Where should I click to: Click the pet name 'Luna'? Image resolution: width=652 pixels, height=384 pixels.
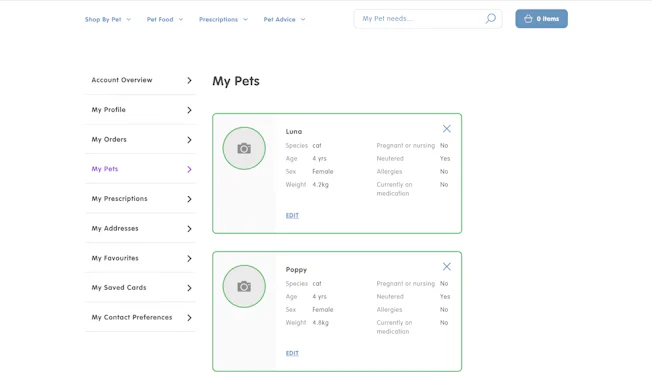(294, 131)
